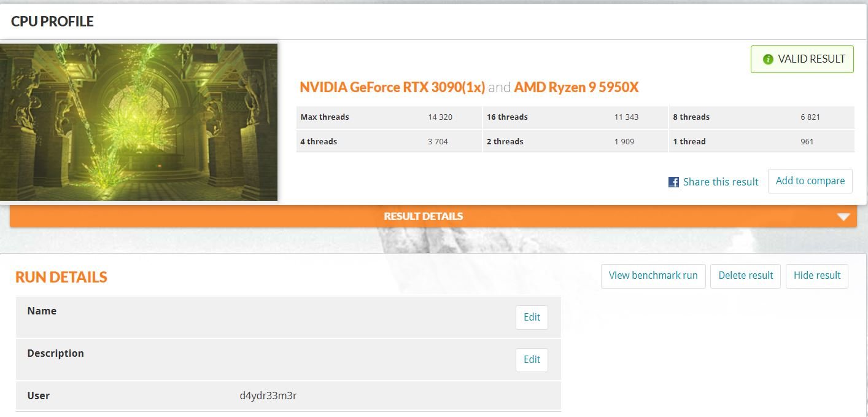Click the Valid Result badge
Image resolution: width=868 pixels, height=417 pixels.
coord(802,60)
